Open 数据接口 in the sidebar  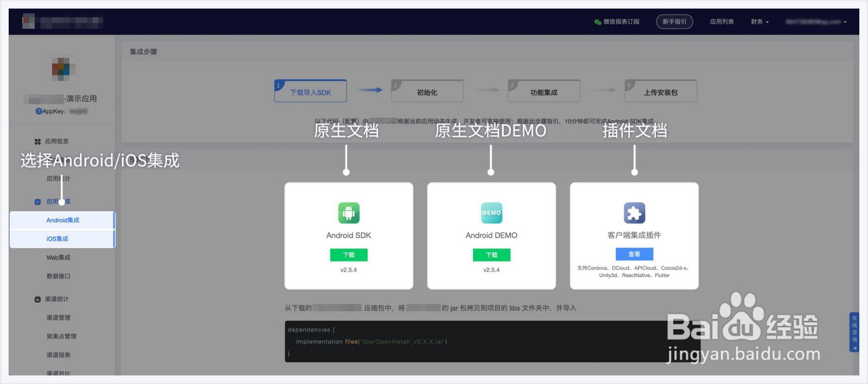pos(59,276)
